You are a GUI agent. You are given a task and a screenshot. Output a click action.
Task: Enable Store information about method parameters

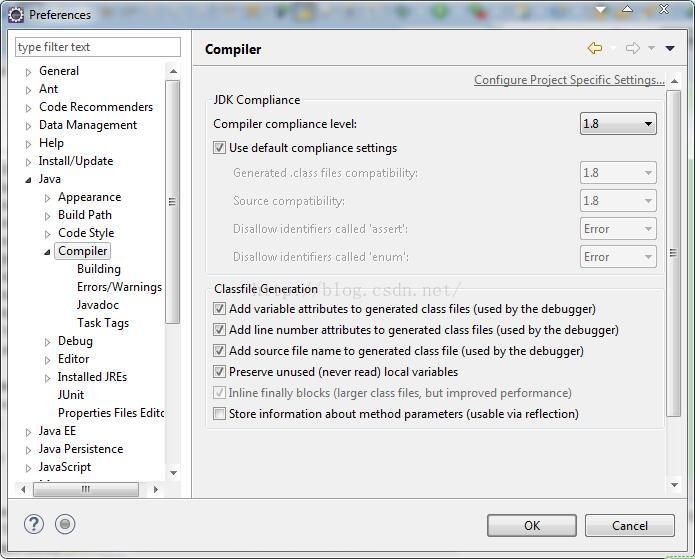pyautogui.click(x=219, y=414)
